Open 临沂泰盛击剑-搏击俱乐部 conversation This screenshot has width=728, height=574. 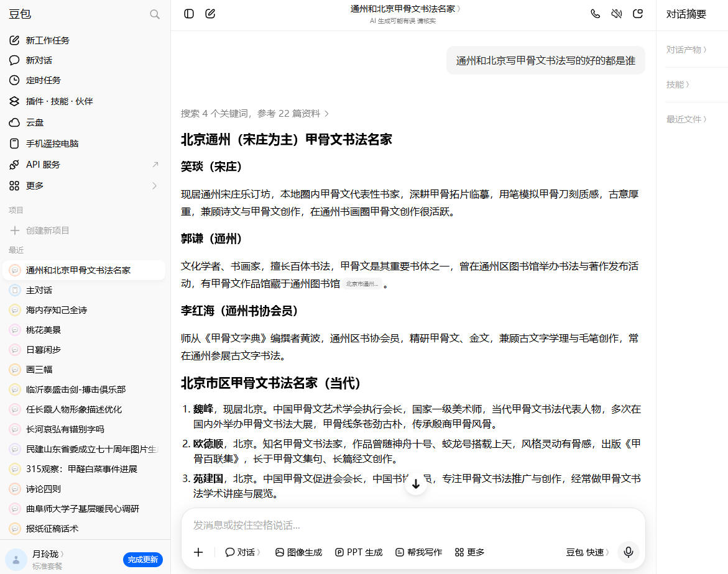coord(83,389)
